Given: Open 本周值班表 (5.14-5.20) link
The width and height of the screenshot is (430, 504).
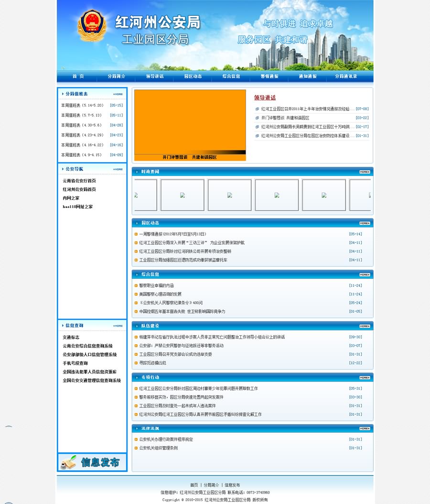Looking at the screenshot, I should (83, 105).
